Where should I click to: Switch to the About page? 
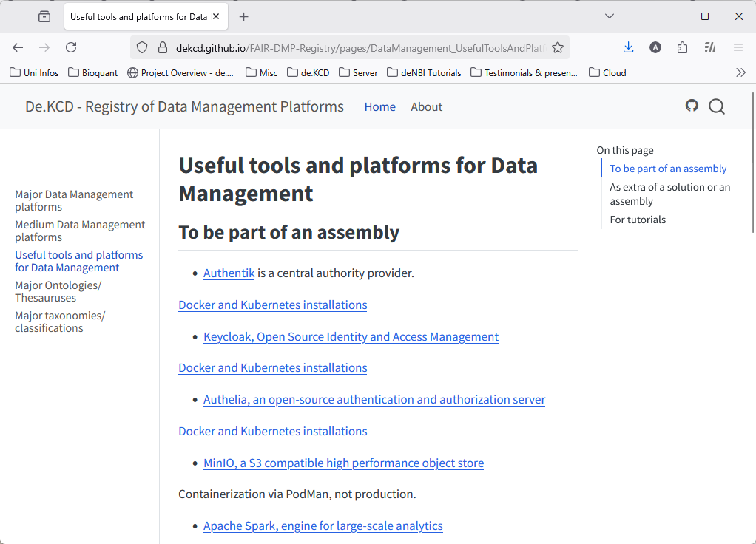426,106
